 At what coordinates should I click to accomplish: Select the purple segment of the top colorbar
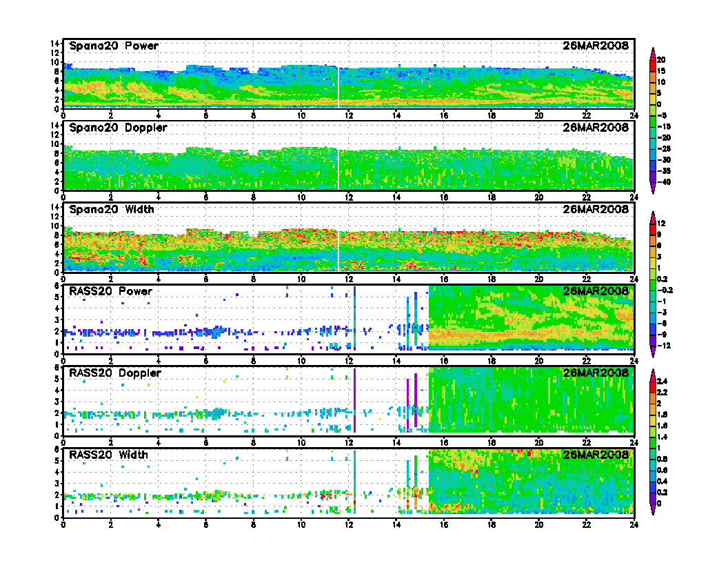click(x=653, y=177)
